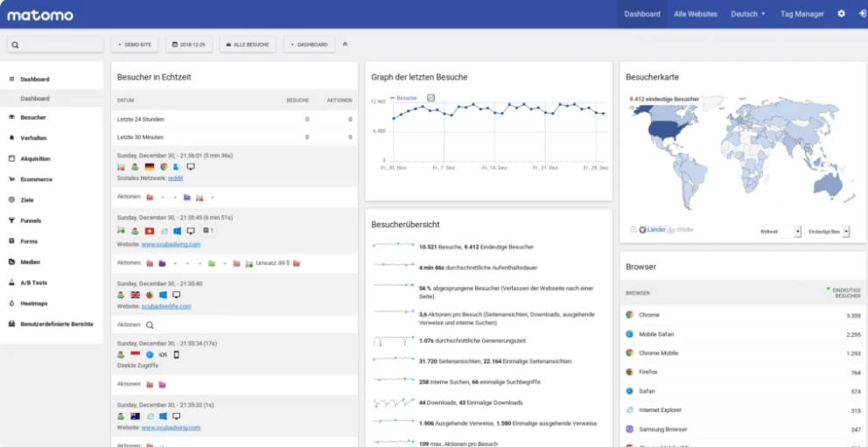Click Swiss flag icon of 21:35:45 visit

click(x=149, y=231)
